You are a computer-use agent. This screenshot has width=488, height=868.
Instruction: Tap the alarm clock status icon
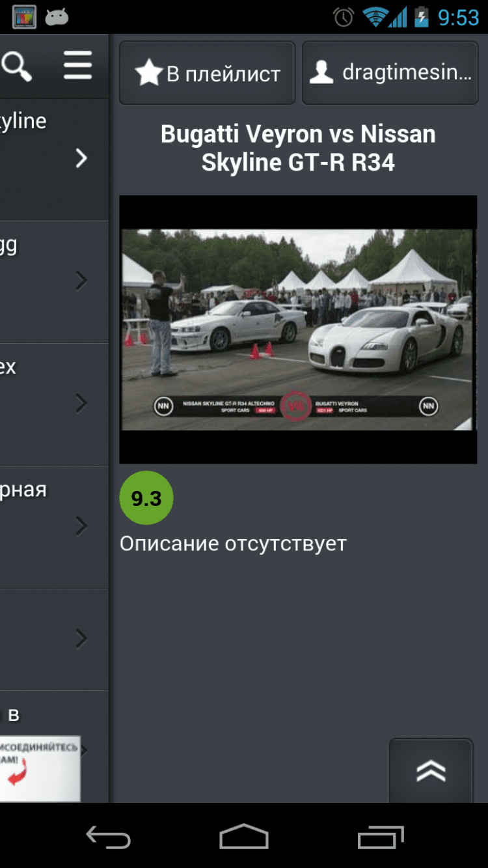[344, 18]
